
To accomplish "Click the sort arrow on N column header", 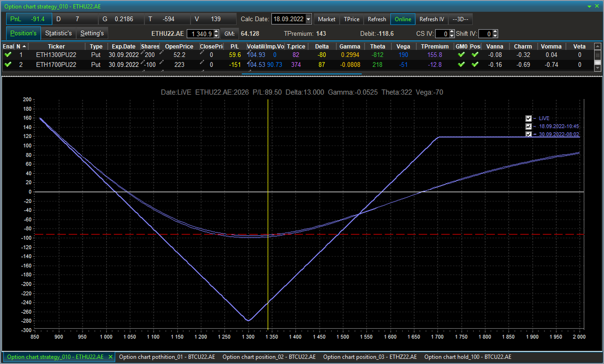I will tap(24, 46).
